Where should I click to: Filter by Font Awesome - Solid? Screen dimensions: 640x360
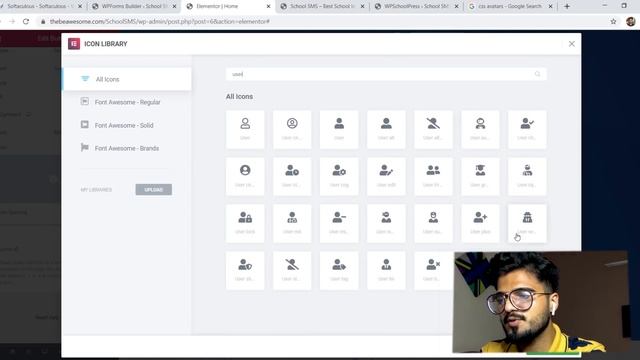tap(127, 125)
